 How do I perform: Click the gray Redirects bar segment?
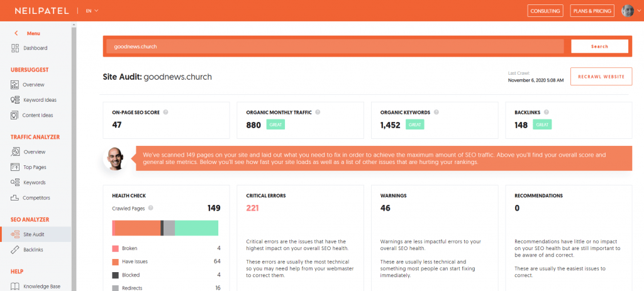[169, 228]
